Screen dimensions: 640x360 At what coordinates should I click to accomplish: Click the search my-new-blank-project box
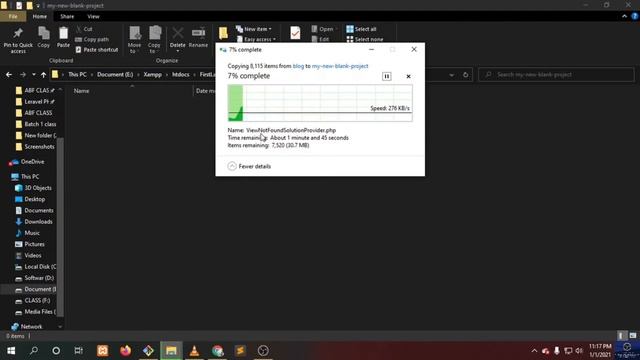[556, 75]
